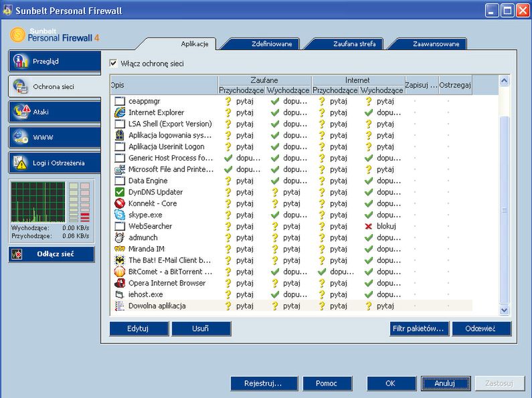532x398 pixels.
Task: Open the Ataki section in the sidebar
Action: 55,112
